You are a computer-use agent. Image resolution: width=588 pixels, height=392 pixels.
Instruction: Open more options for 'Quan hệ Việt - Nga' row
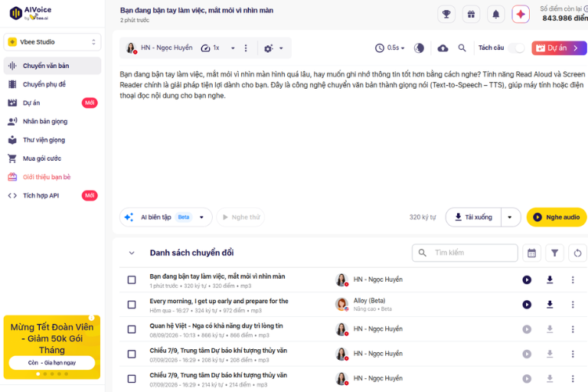(573, 329)
